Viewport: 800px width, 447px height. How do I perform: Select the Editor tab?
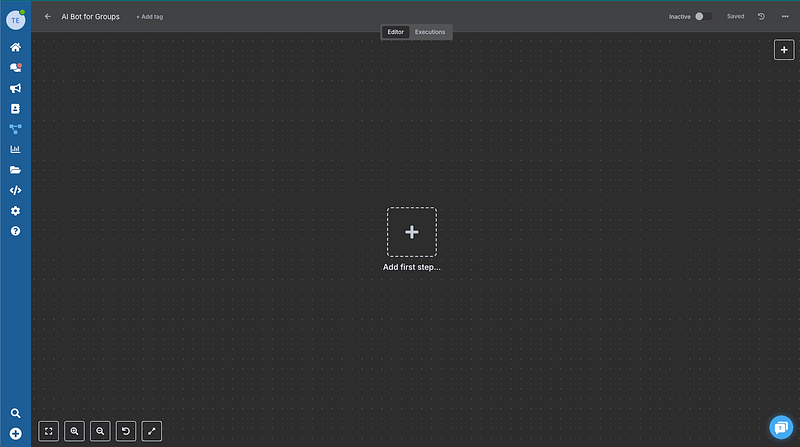pos(396,32)
